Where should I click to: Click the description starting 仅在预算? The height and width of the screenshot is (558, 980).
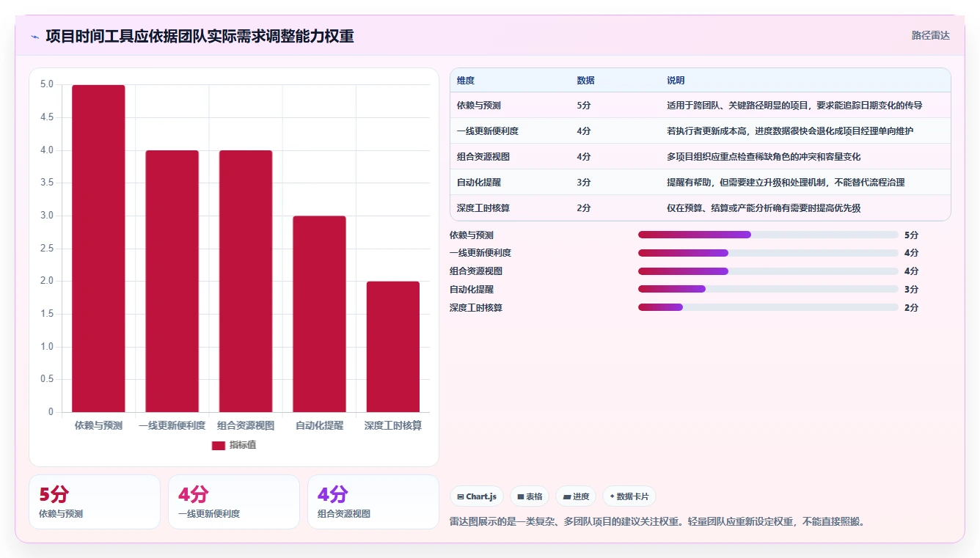click(x=764, y=208)
